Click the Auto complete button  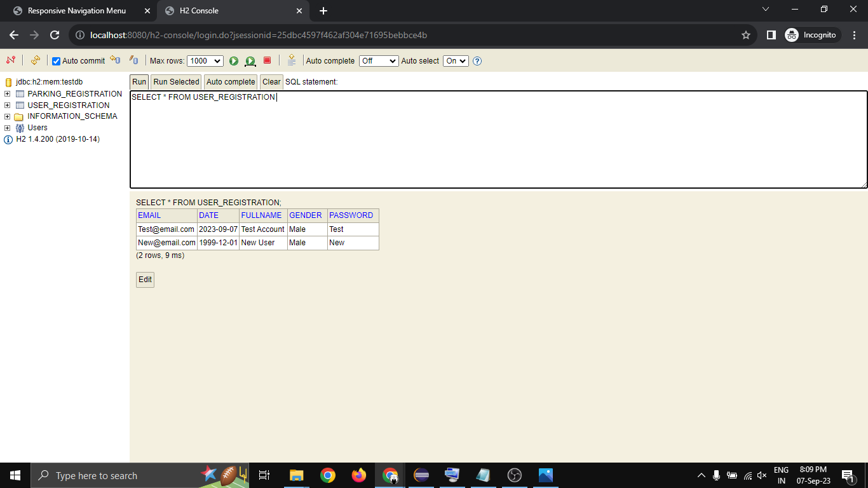(231, 82)
